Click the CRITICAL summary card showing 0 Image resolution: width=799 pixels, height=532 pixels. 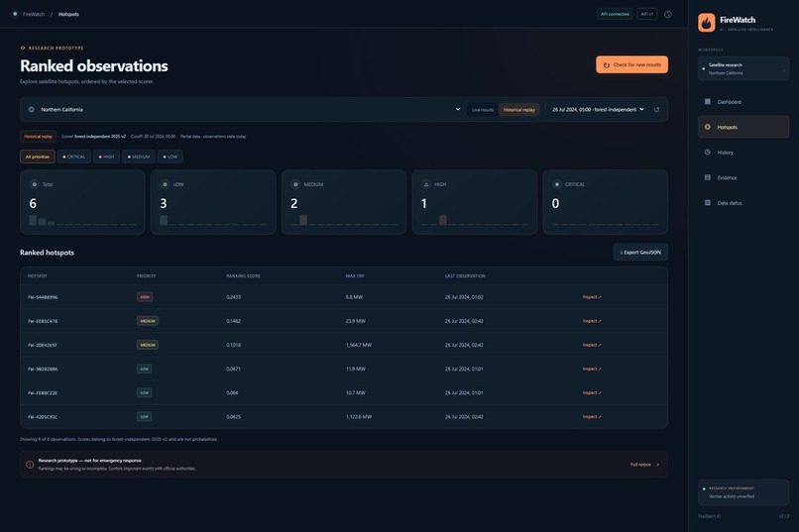pyautogui.click(x=606, y=202)
